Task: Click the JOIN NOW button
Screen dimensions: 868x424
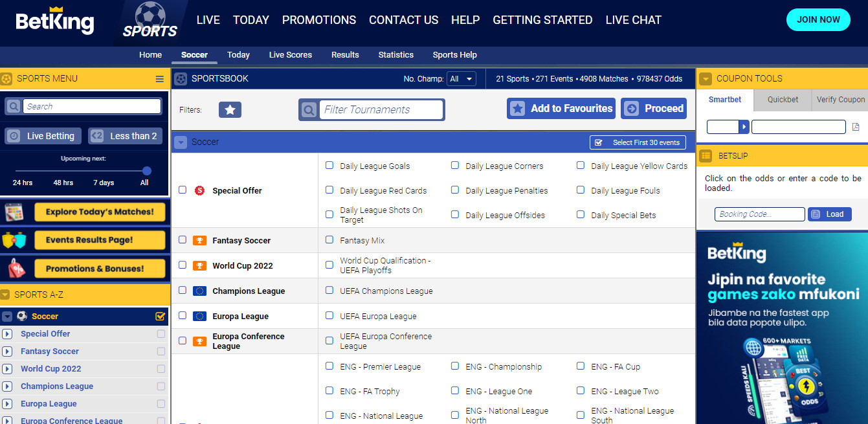Action: coord(818,19)
